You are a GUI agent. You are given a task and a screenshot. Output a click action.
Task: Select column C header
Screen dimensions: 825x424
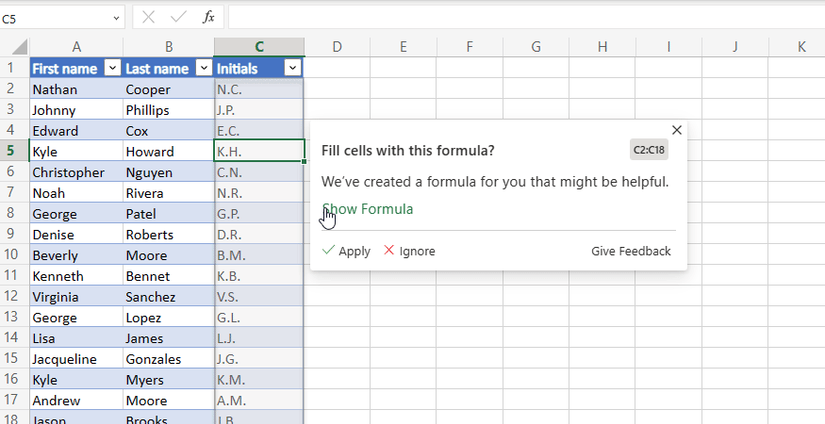click(259, 47)
